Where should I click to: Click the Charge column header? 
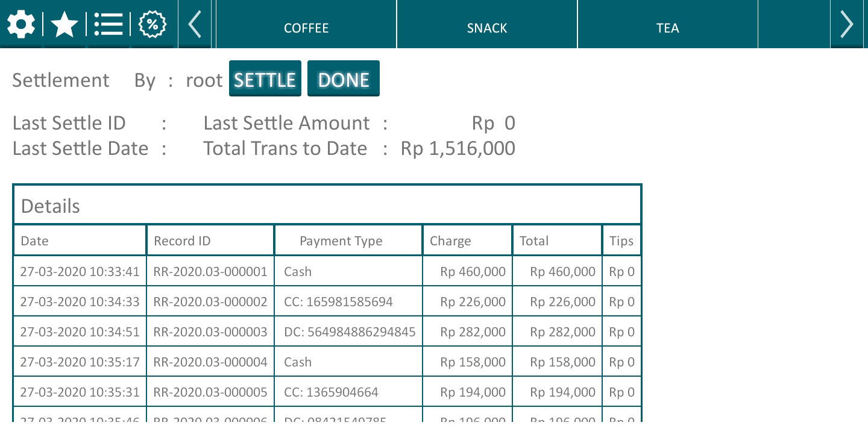click(467, 241)
